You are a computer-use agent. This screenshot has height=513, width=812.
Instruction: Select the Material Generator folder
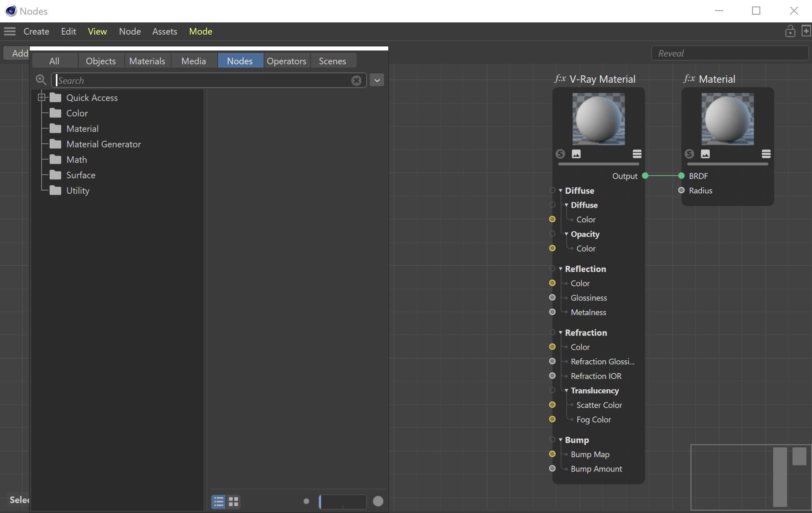tap(103, 144)
